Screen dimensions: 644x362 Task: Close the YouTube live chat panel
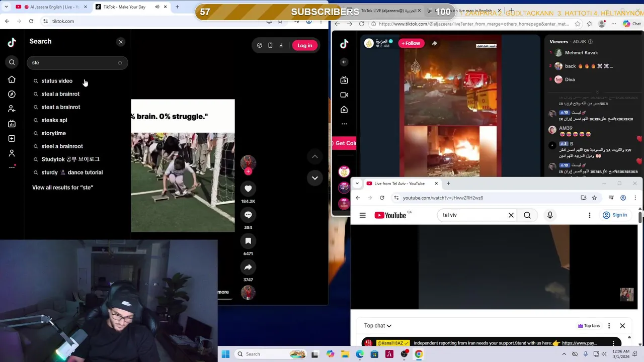click(622, 326)
